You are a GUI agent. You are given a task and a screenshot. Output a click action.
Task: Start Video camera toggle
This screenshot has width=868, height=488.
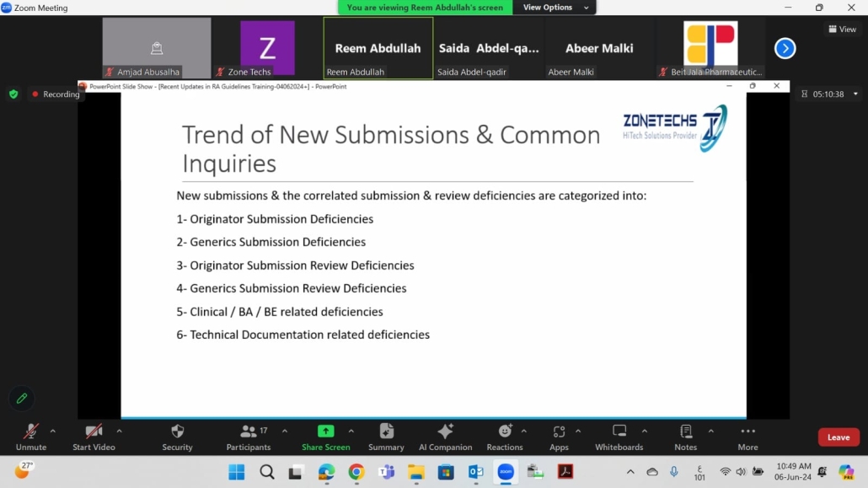coord(94,432)
